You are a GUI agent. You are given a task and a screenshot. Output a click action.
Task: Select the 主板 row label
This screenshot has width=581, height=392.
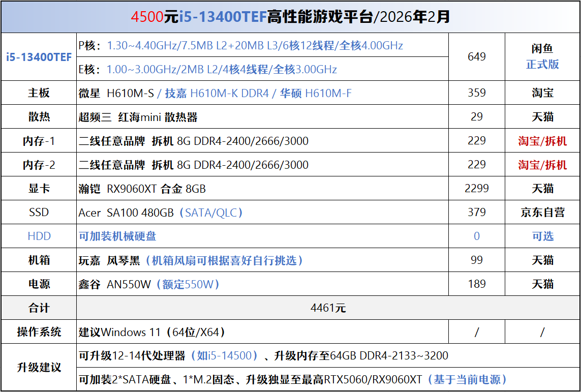[39, 93]
